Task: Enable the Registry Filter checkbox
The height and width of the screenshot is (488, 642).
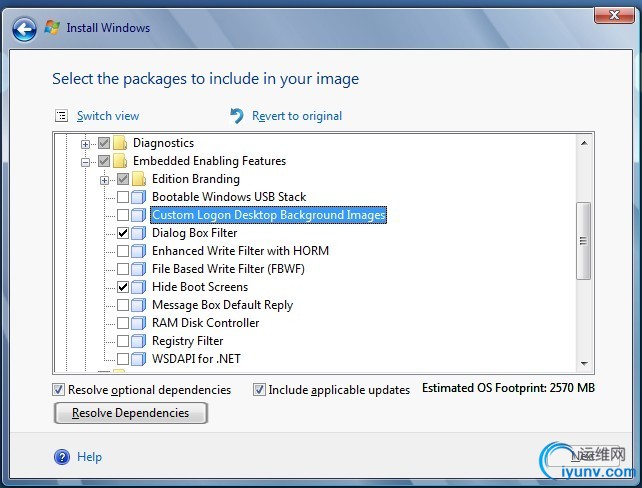Action: (x=123, y=341)
